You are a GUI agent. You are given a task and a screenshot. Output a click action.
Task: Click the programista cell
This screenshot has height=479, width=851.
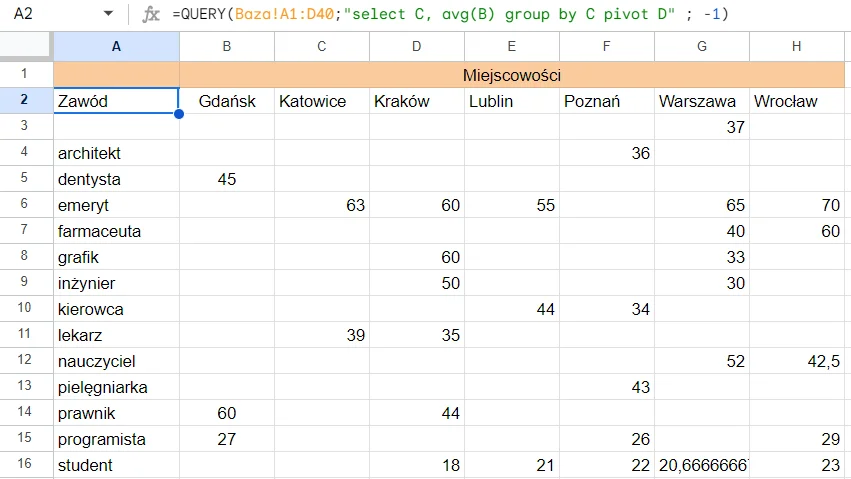pyautogui.click(x=116, y=439)
